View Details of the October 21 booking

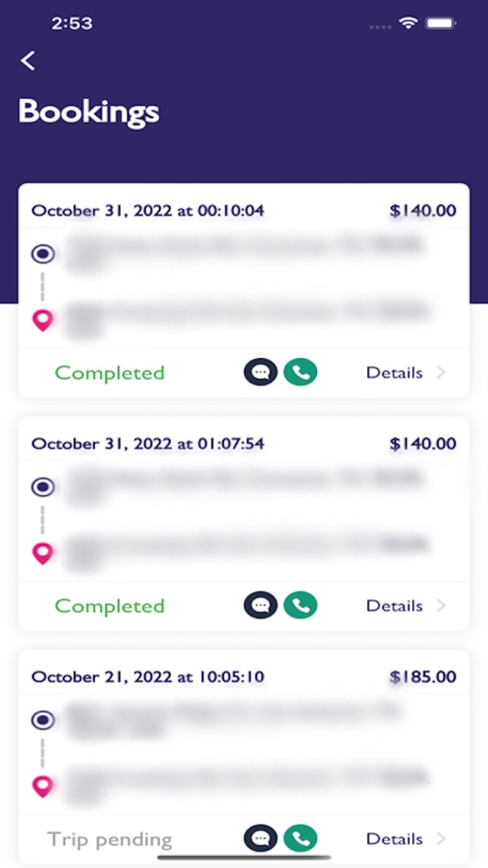tap(395, 839)
